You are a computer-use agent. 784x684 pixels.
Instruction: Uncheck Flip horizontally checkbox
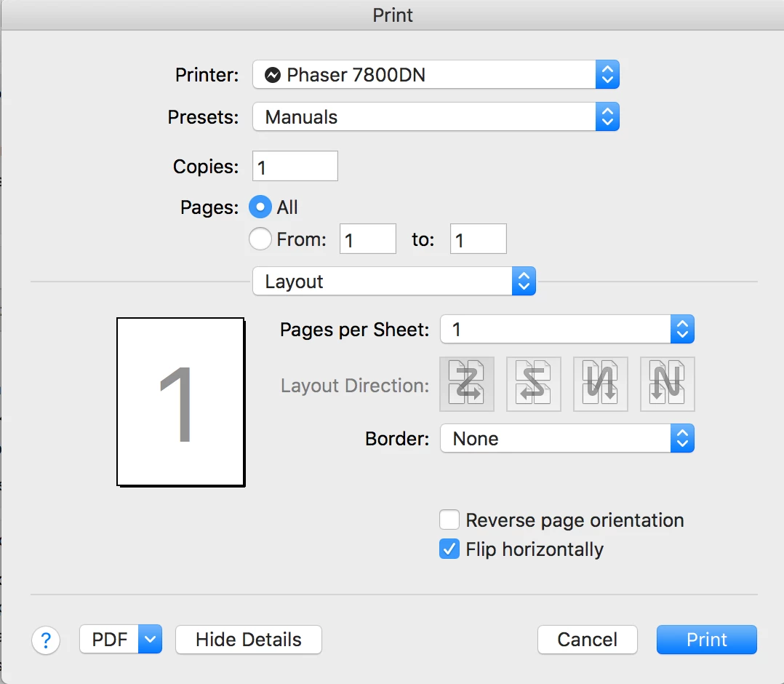click(449, 549)
